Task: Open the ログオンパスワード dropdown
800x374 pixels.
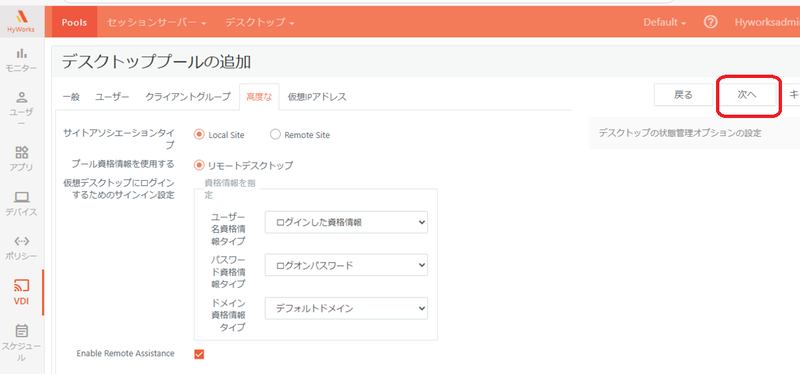Action: point(346,265)
